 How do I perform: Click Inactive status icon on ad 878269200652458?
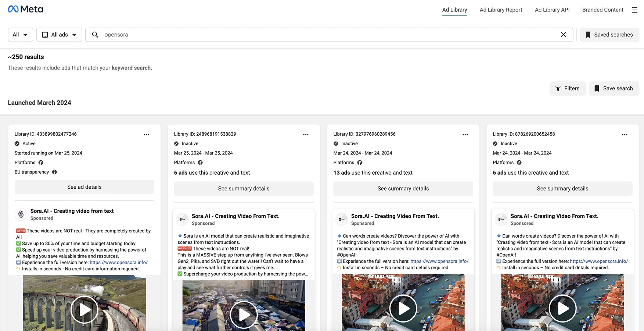tap(495, 144)
